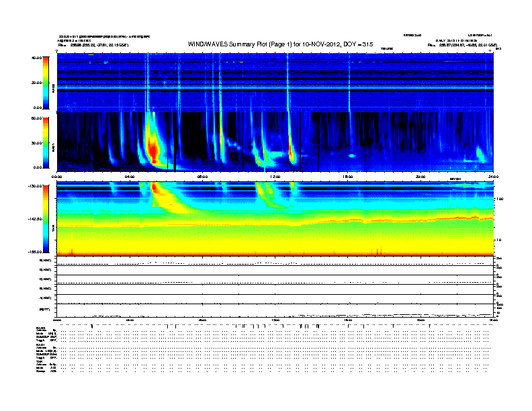Screen dimensions: 532x411
Task: Click the WIND/WAVES Summary Plot title
Action: pos(280,44)
